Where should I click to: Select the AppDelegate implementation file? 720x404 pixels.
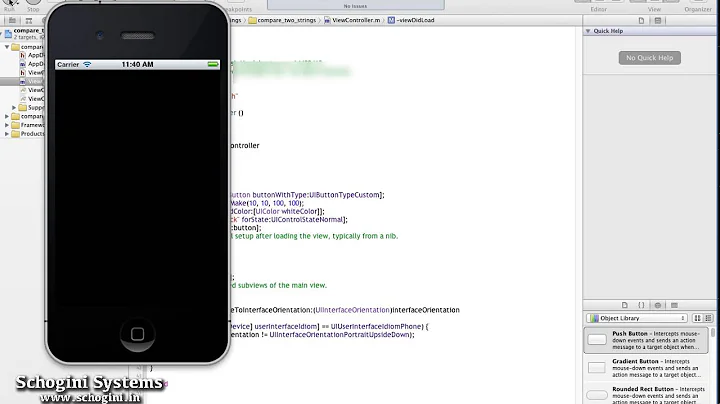click(x=31, y=64)
